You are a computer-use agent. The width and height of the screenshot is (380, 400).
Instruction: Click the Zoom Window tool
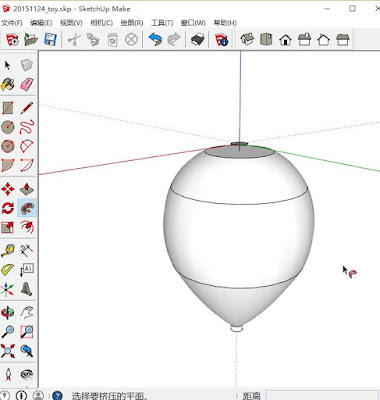pyautogui.click(x=27, y=332)
